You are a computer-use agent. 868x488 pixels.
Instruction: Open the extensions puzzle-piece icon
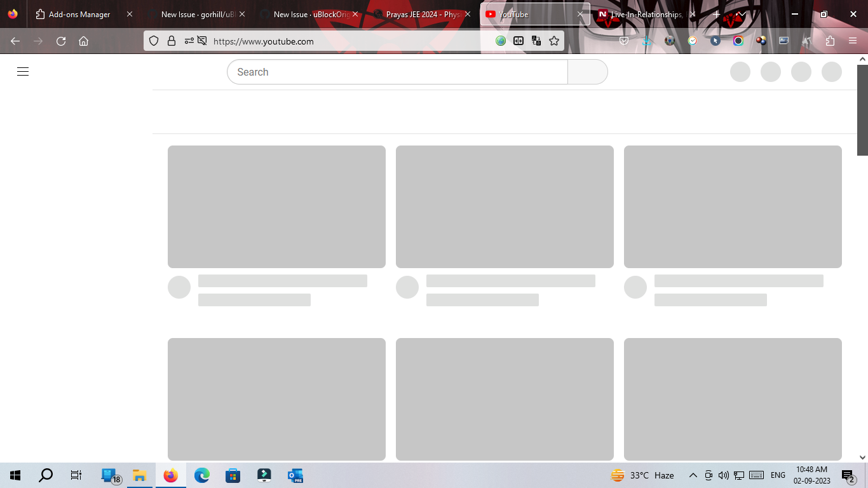click(x=829, y=40)
